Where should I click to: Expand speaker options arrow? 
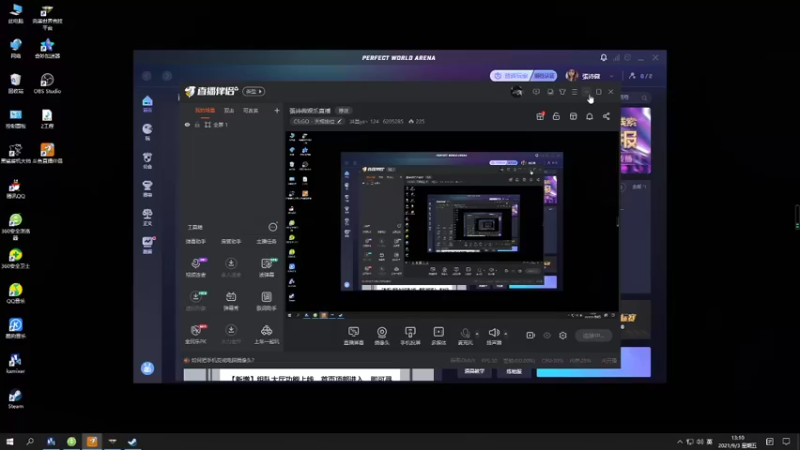(506, 334)
